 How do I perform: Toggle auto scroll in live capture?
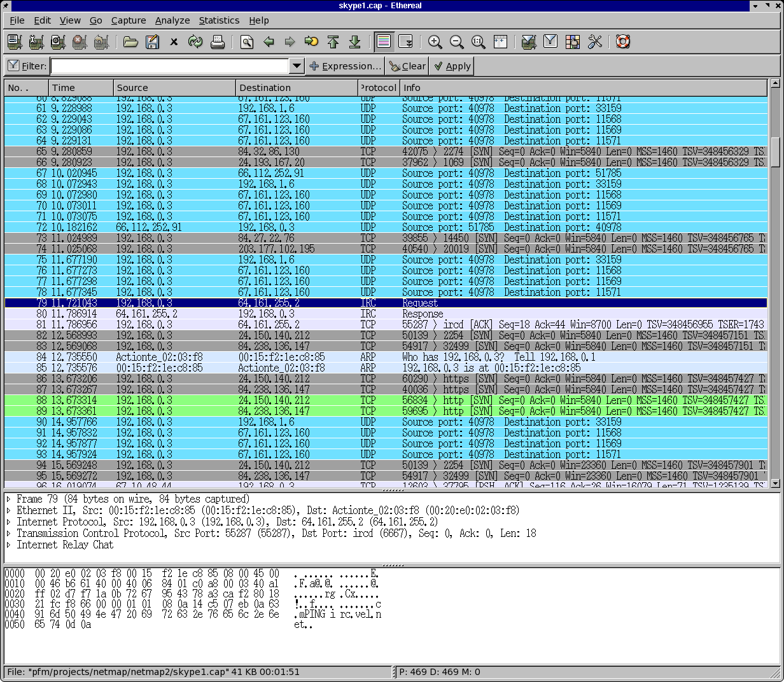tap(405, 42)
